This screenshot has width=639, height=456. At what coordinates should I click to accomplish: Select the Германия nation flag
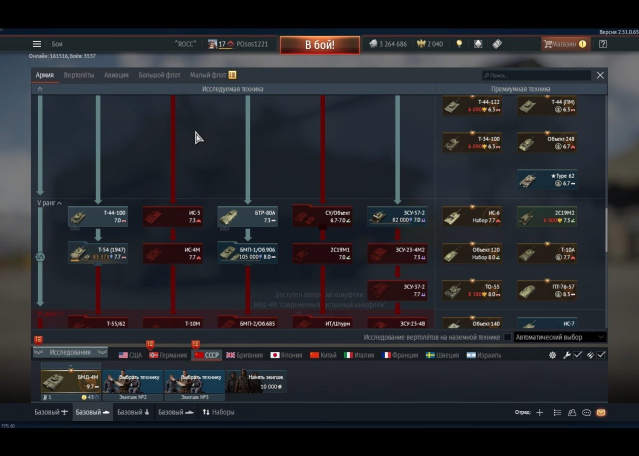[166, 355]
